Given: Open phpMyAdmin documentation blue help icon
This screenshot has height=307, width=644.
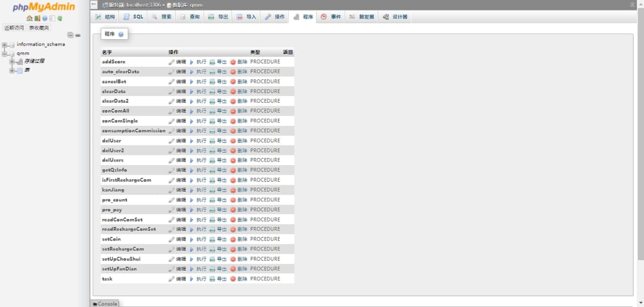Looking at the screenshot, I should (x=44, y=18).
